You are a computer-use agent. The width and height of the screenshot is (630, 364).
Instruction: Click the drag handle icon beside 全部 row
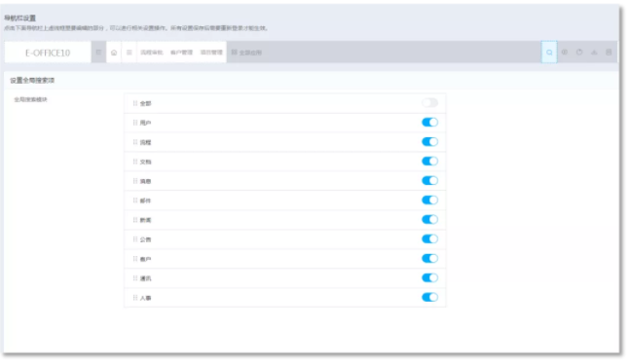[x=135, y=103]
